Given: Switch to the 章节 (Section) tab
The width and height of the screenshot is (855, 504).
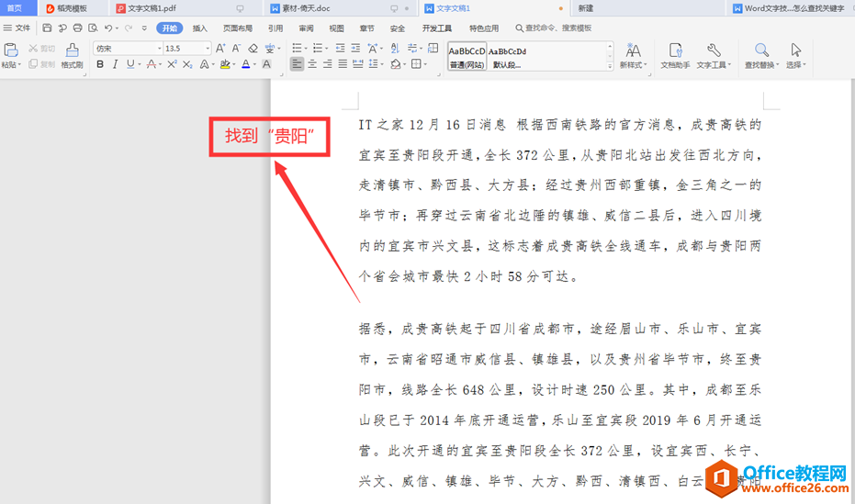Looking at the screenshot, I should tap(367, 28).
